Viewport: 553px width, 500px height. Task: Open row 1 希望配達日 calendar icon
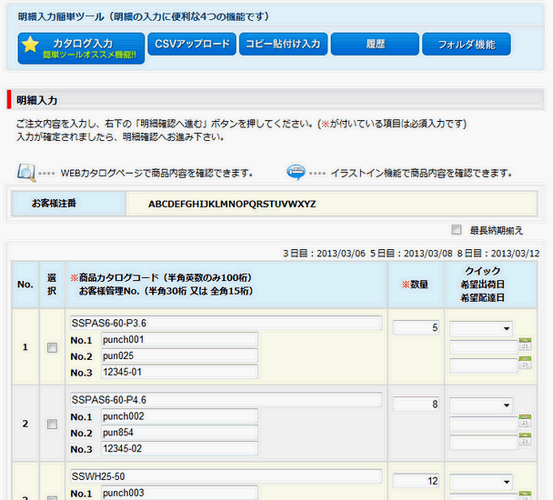click(525, 363)
